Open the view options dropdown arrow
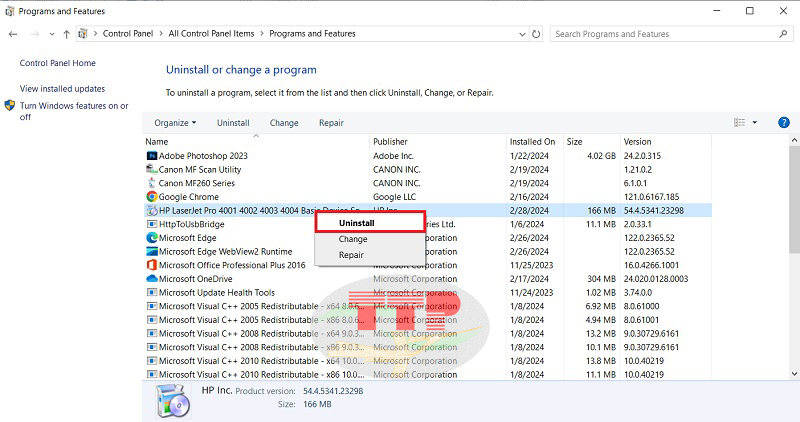800x422 pixels. [755, 122]
